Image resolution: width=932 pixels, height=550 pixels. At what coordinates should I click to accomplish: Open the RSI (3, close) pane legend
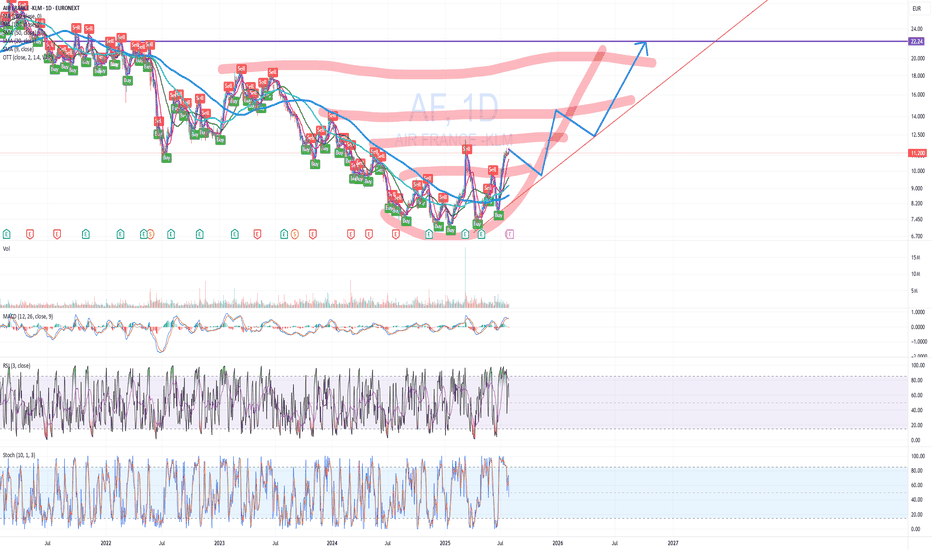(17, 366)
